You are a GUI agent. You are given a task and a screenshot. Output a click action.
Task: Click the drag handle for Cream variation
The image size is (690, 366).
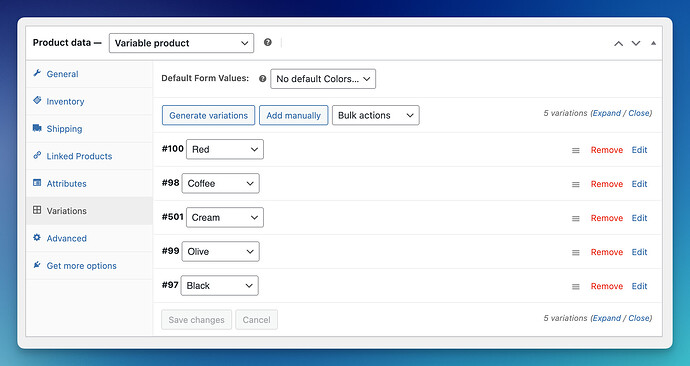[x=576, y=219]
